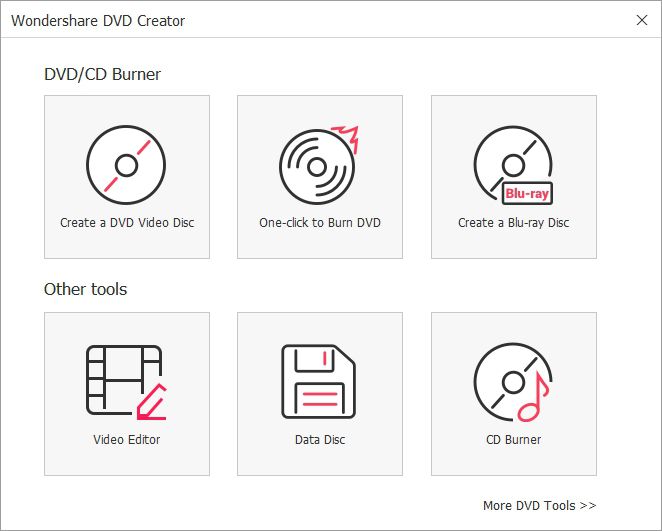Open the More DVD Tools >> link
Image resolution: width=662 pixels, height=531 pixels.
[539, 505]
